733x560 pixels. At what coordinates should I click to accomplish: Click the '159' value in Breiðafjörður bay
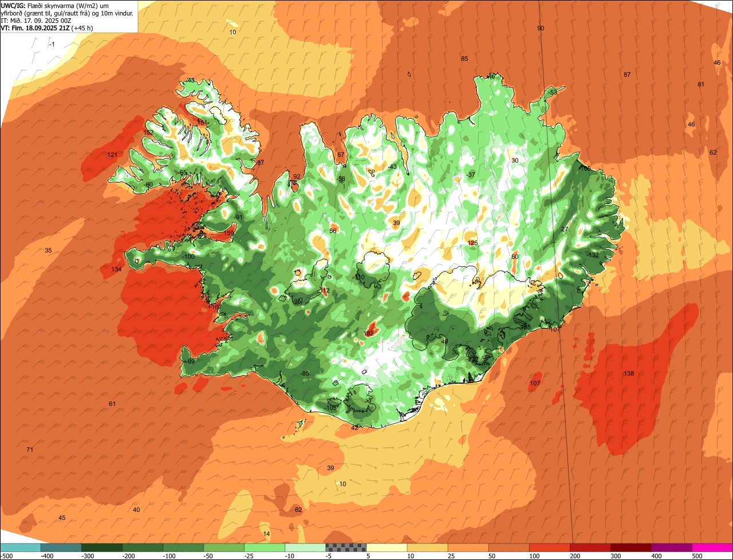click(228, 232)
